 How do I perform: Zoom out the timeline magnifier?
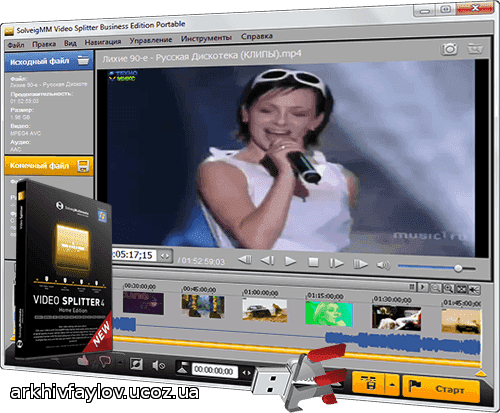click(435, 288)
